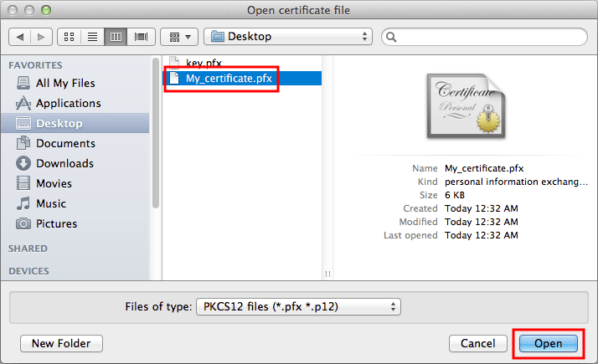Click the magnifying glass search icon
The width and height of the screenshot is (598, 364).
tap(391, 37)
